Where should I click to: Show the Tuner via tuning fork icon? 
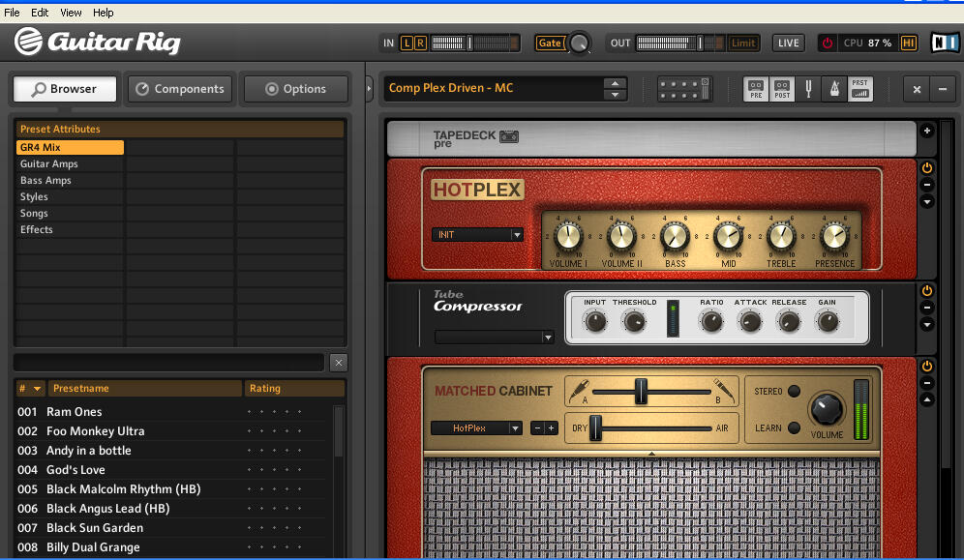pos(808,89)
